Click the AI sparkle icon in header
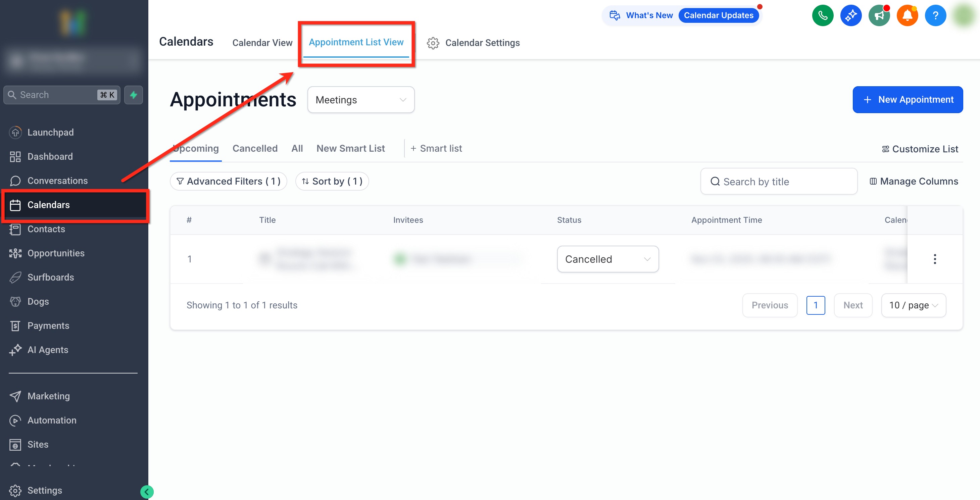The image size is (980, 500). click(x=851, y=15)
